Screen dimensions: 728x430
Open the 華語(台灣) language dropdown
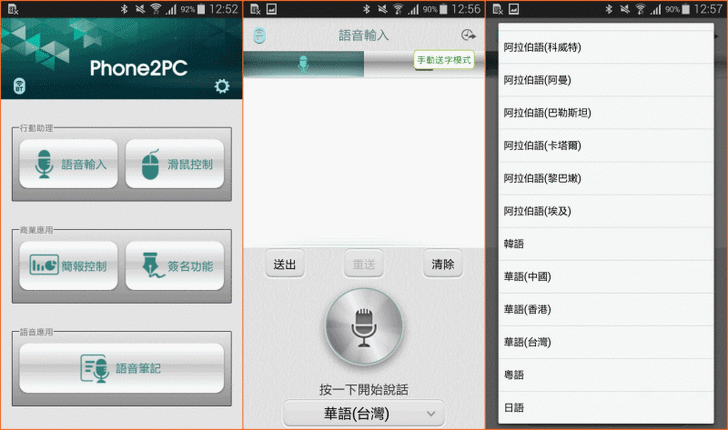pos(364,413)
